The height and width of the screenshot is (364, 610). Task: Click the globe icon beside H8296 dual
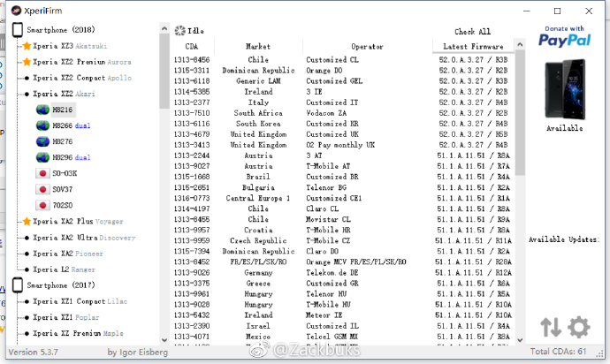point(42,157)
